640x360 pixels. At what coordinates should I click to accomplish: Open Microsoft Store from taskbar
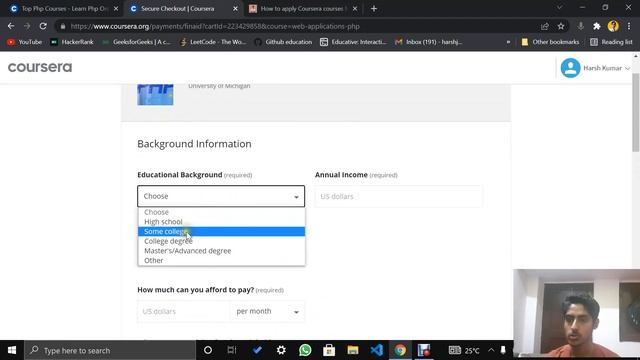tap(329, 350)
